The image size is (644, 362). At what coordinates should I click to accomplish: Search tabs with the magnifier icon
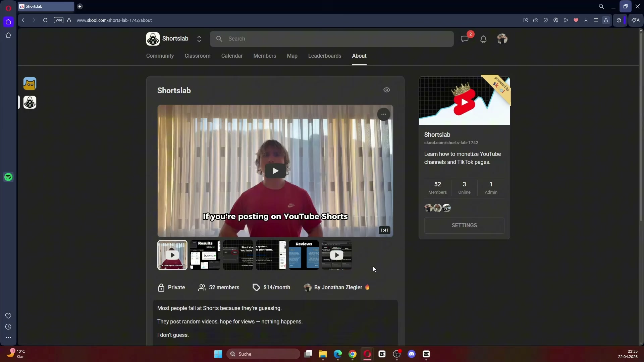click(601, 6)
